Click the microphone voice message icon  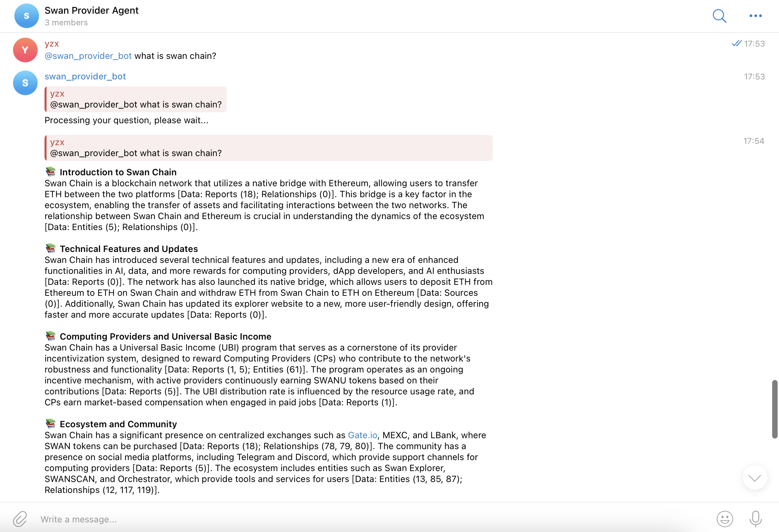(755, 519)
